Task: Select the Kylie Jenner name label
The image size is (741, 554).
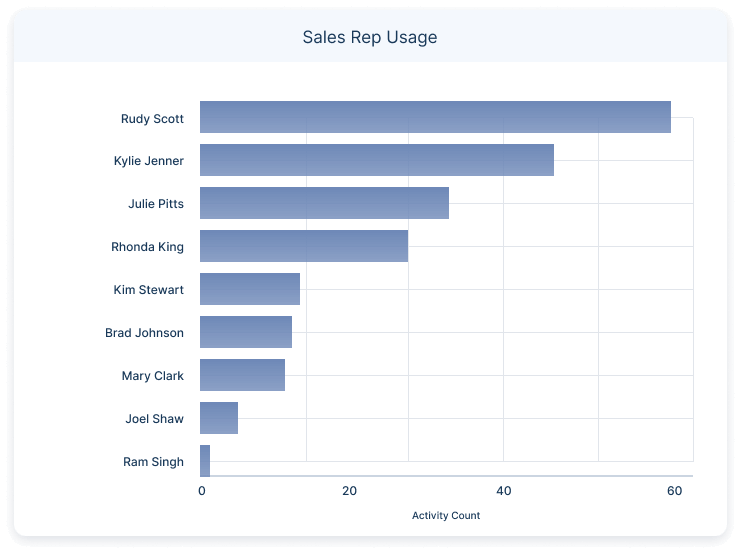Action: pyautogui.click(x=149, y=161)
